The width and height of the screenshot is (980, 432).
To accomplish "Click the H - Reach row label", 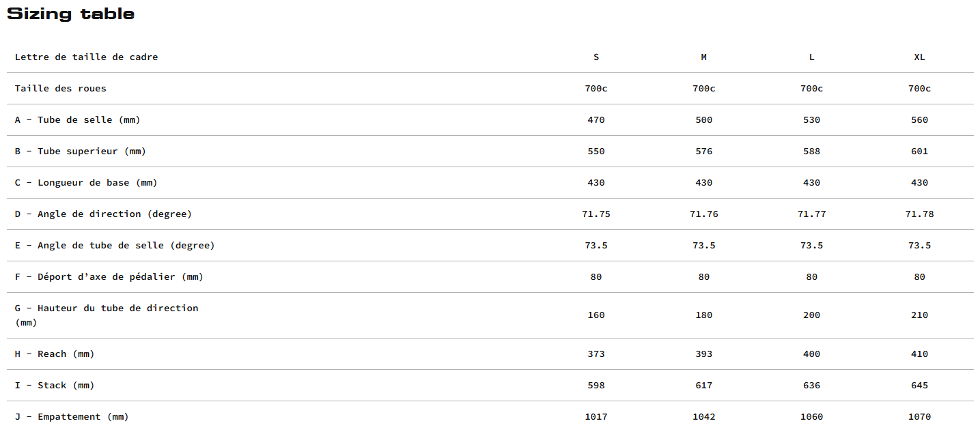I will point(55,354).
